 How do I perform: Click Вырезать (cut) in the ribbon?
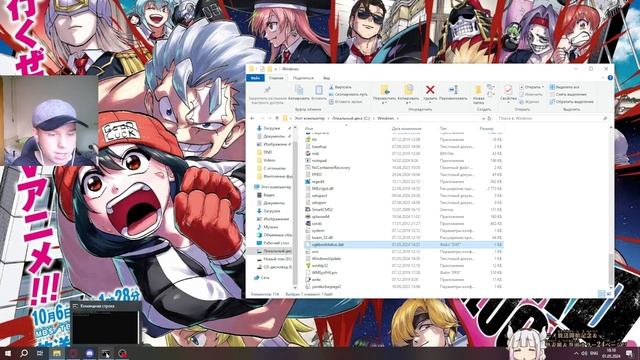point(340,87)
